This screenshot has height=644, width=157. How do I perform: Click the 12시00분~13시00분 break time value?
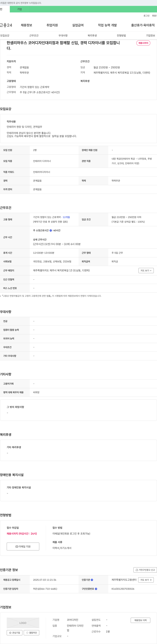pos(44,253)
